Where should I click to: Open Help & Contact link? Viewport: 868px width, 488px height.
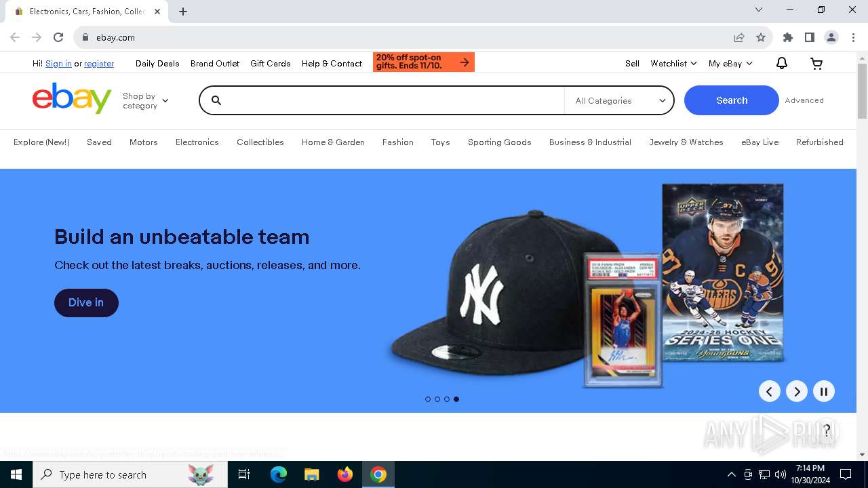pyautogui.click(x=332, y=63)
